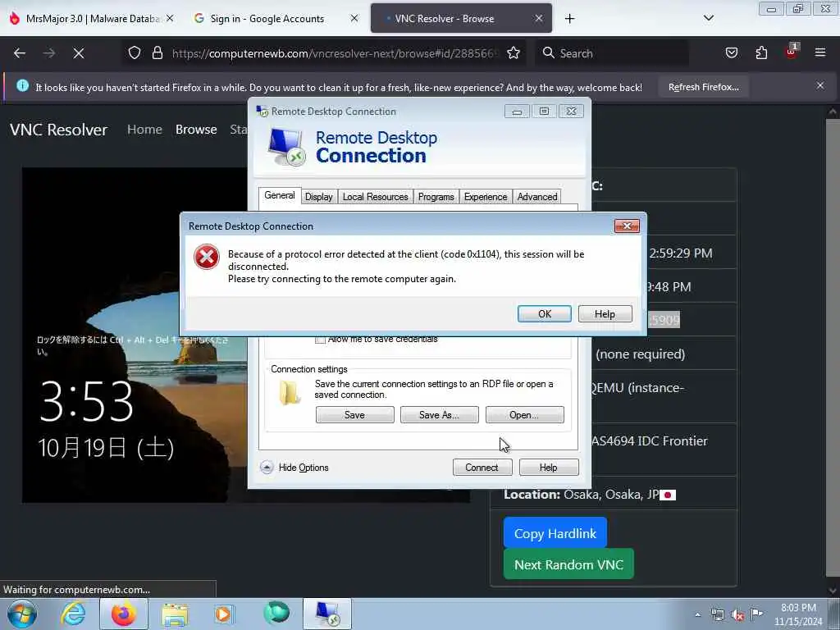Open the Local Resources tab
The image size is (840, 630).
click(375, 197)
